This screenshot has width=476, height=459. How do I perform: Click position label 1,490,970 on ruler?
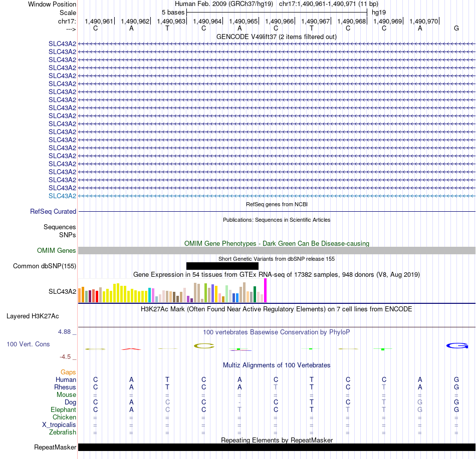424,21
